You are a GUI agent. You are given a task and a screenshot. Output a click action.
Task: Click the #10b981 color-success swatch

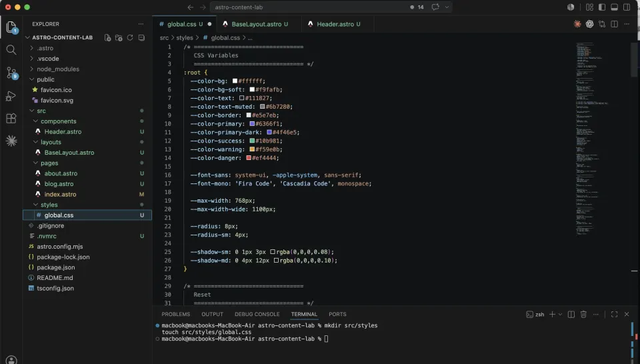coord(252,141)
